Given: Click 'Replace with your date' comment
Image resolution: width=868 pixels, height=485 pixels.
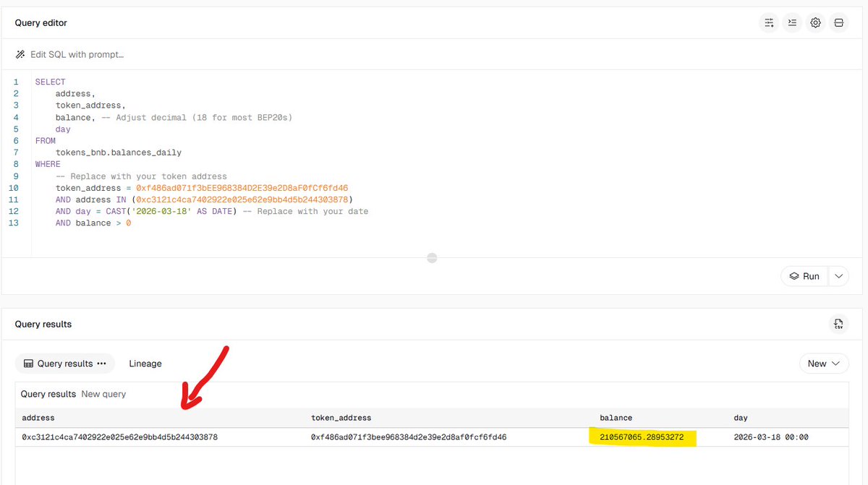Looking at the screenshot, I should coord(306,211).
